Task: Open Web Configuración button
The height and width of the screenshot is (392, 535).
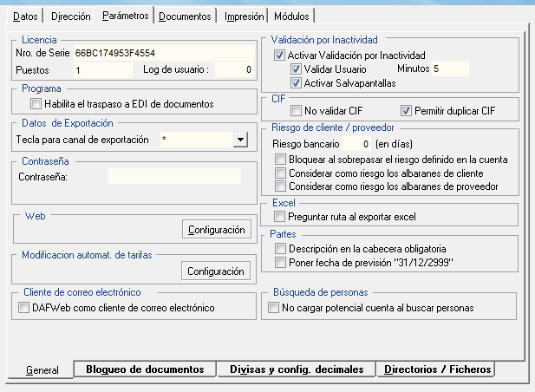Action: click(216, 230)
